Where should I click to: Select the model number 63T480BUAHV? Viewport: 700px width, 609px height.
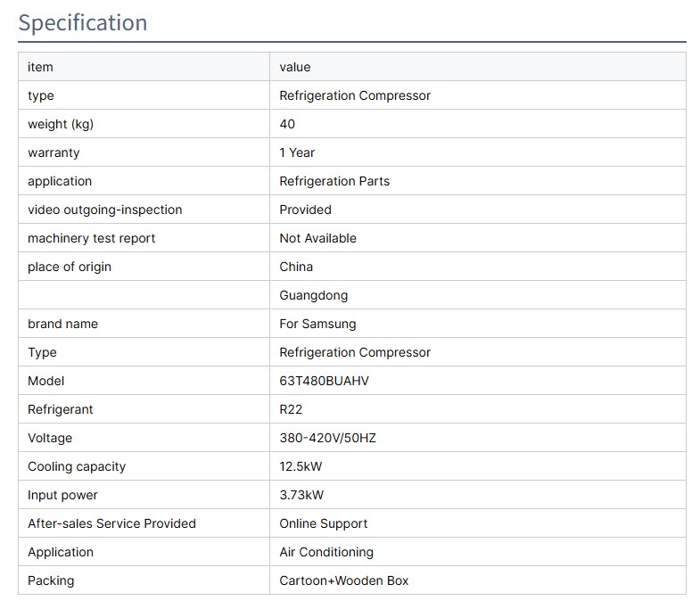(324, 381)
